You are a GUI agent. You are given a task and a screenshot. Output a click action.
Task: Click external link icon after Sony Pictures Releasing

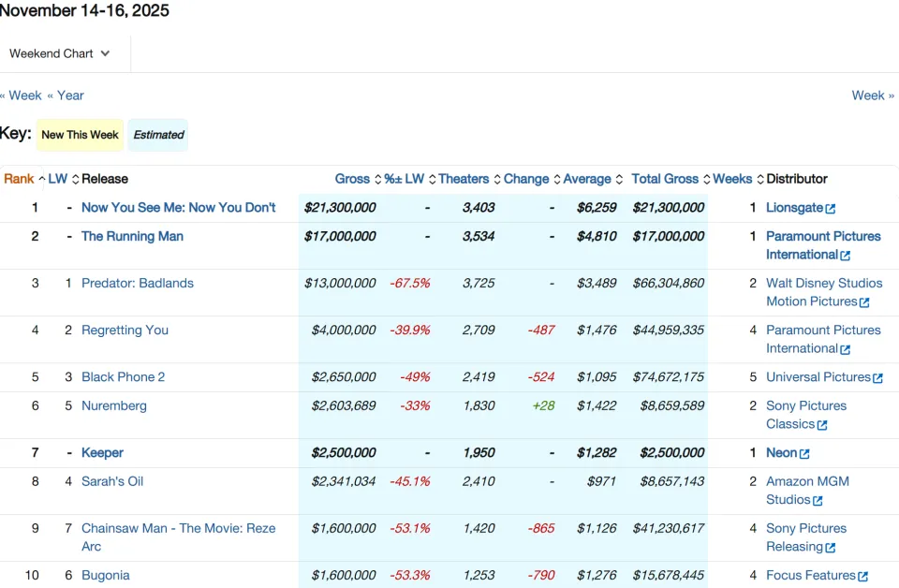point(831,548)
